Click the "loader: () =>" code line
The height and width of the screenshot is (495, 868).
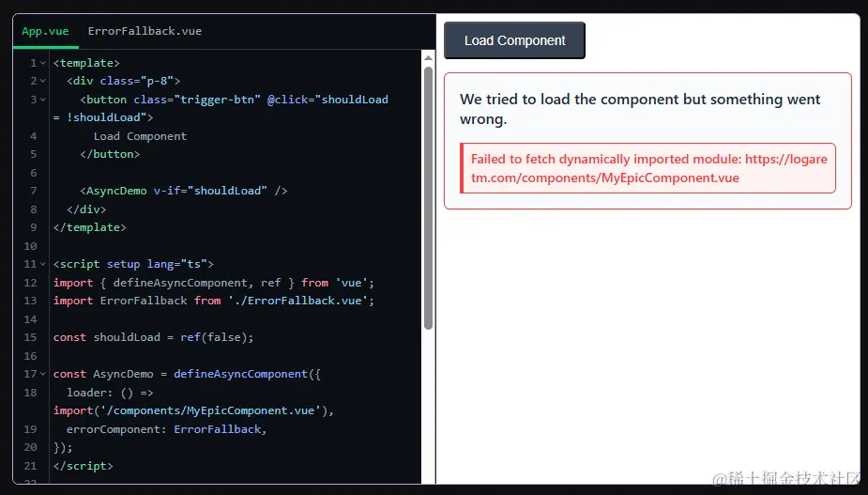point(110,393)
